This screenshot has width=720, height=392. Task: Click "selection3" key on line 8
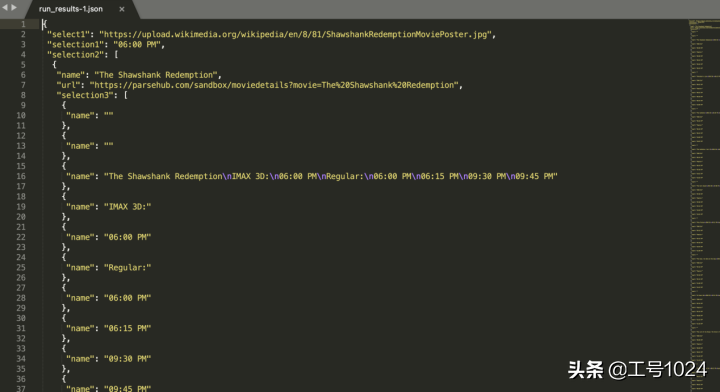tap(85, 95)
